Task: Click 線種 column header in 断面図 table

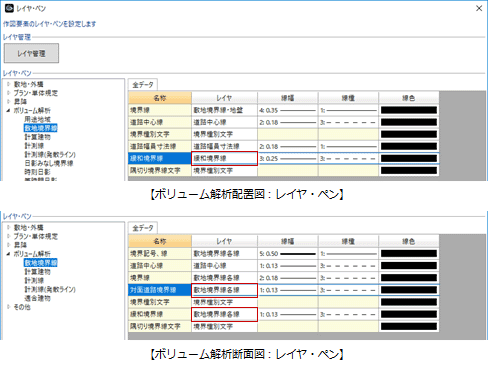Action: point(348,241)
